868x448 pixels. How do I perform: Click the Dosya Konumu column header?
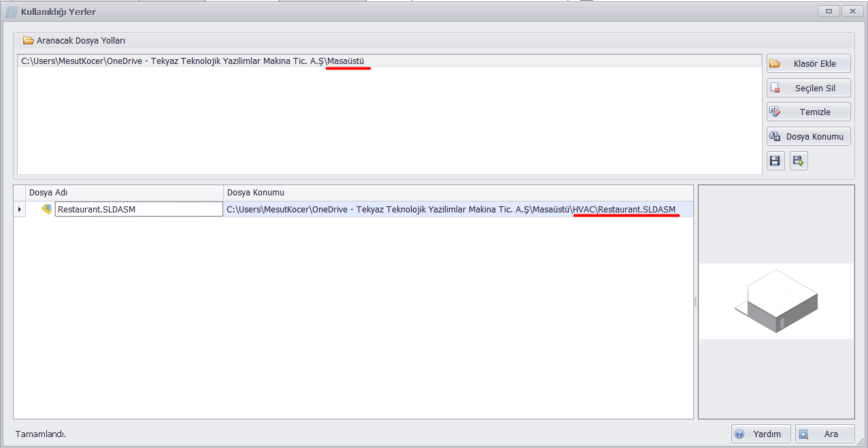click(x=458, y=193)
